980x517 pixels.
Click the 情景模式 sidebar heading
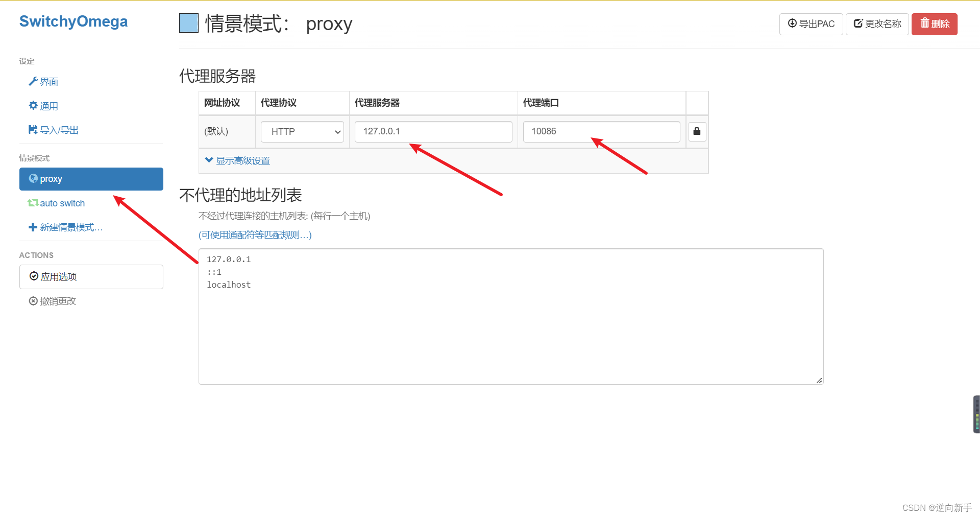tap(35, 158)
